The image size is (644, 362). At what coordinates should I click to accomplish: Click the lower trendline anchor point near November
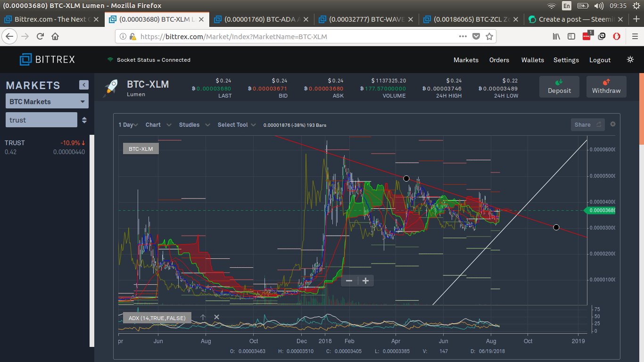coord(556,227)
